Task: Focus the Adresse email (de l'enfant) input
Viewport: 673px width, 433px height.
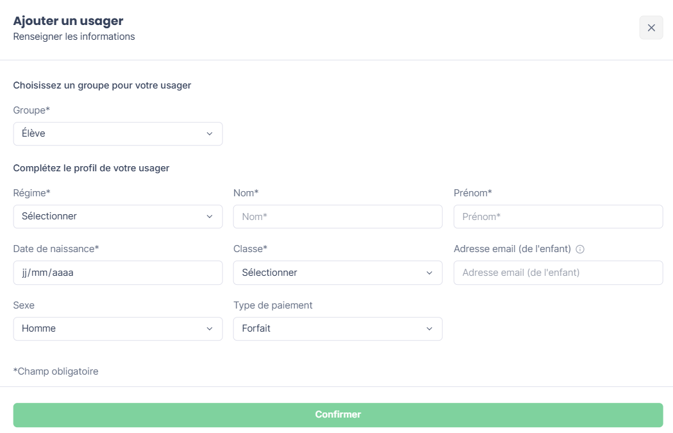Action: [x=558, y=273]
